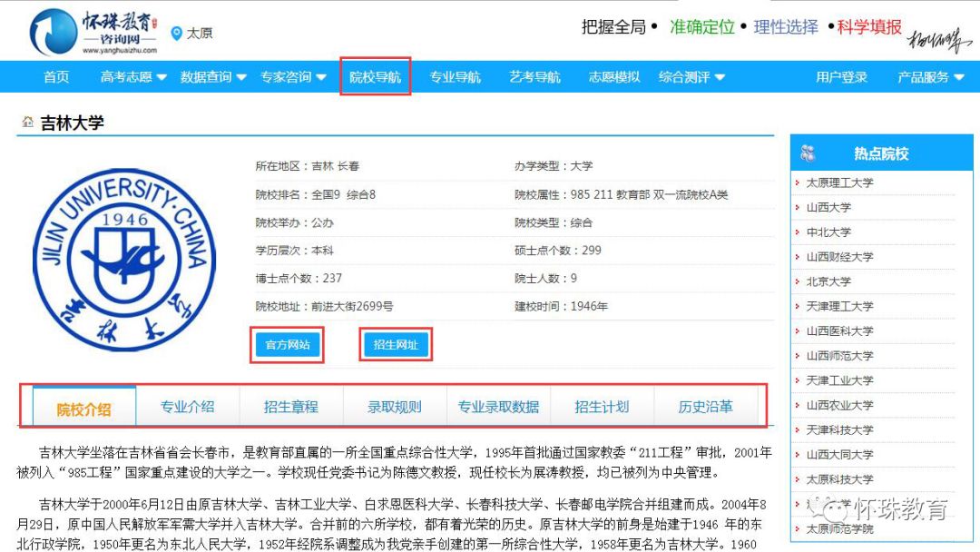Open 太原科技大学 in hot schools list
The image size is (980, 552).
(x=839, y=479)
